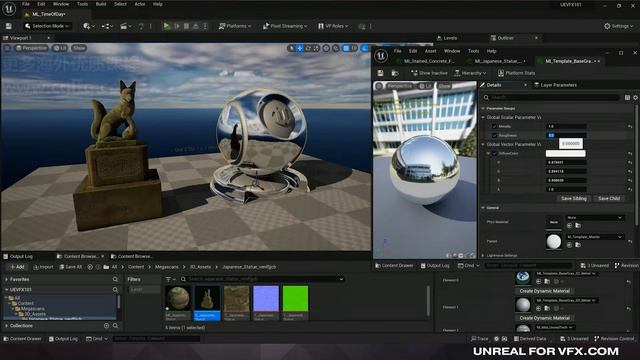Open the VP Roles dropdown
The width and height of the screenshot is (640, 360).
pyautogui.click(x=333, y=26)
